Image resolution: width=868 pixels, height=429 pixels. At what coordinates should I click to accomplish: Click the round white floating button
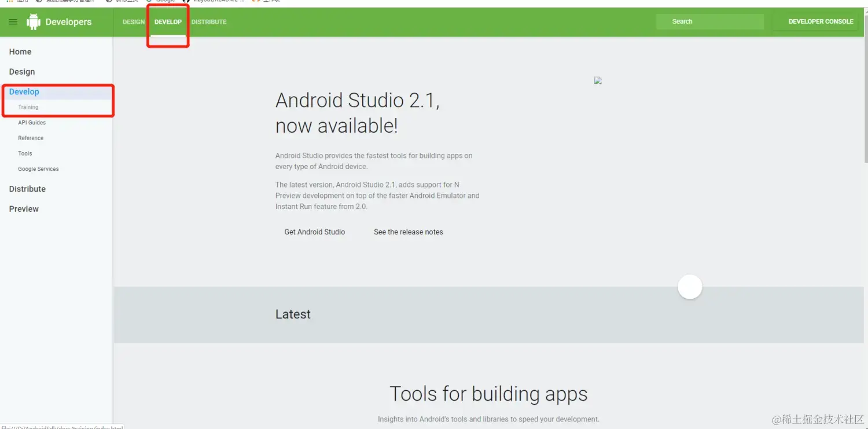(x=690, y=287)
